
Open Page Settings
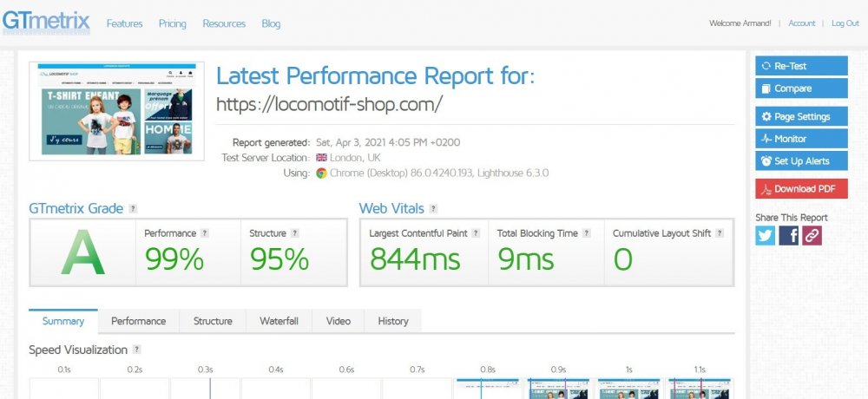coord(800,116)
